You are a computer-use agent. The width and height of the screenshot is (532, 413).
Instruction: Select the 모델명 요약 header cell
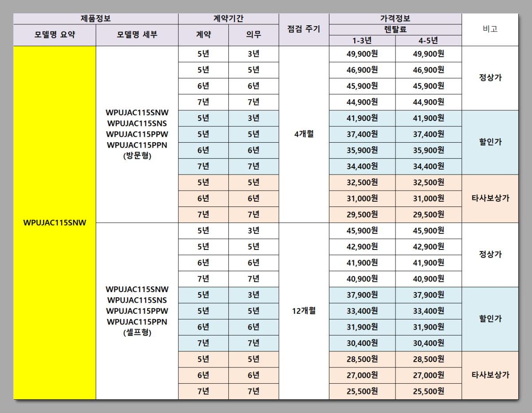(55, 35)
